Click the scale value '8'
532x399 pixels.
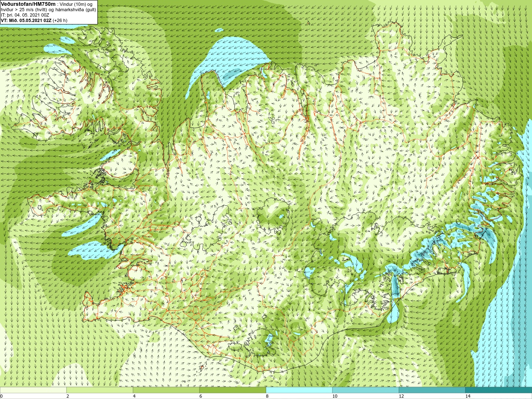(x=267, y=396)
